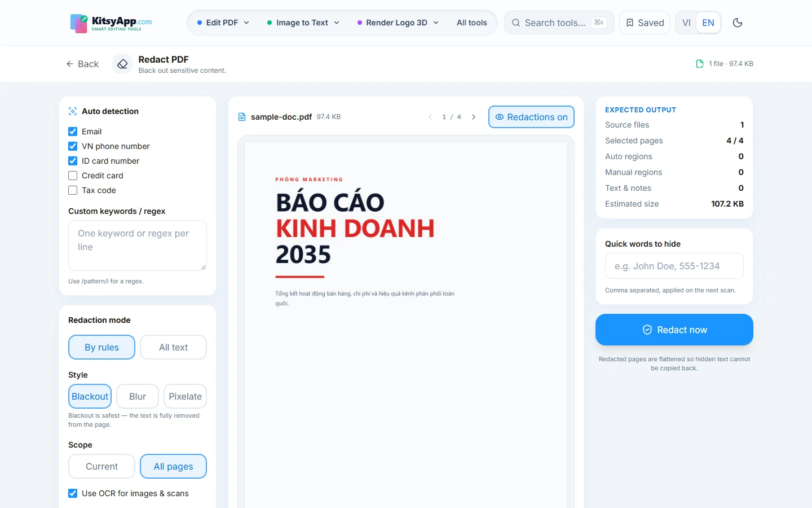Go Back to the previous screen
Screen dimensions: 812x508
coord(82,64)
